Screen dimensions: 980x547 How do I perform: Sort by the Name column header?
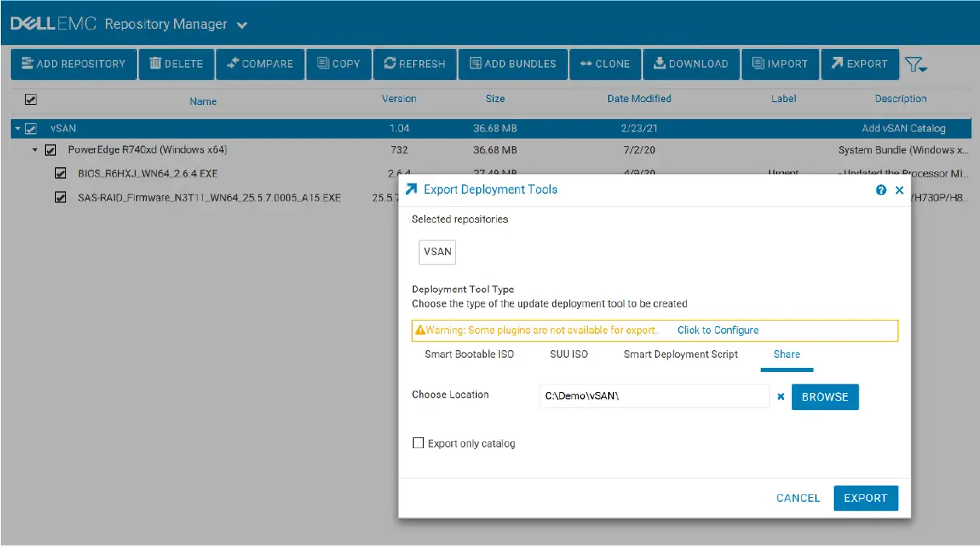pos(203,101)
